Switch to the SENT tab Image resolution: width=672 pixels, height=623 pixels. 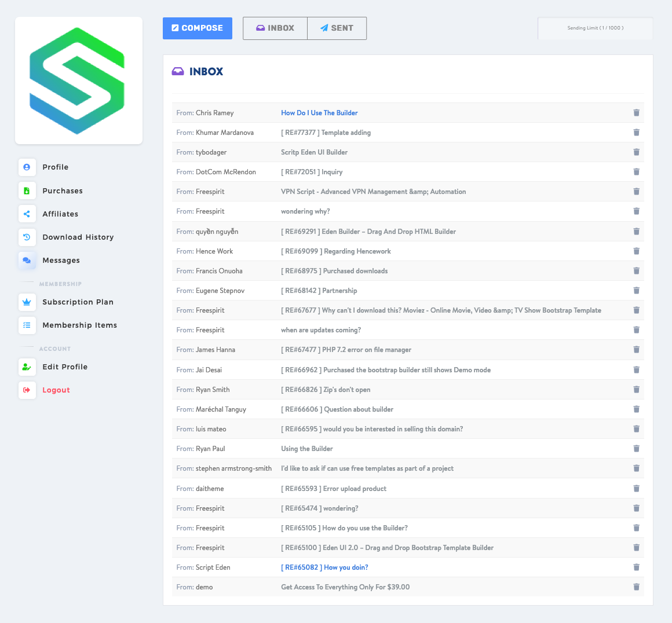pyautogui.click(x=337, y=28)
